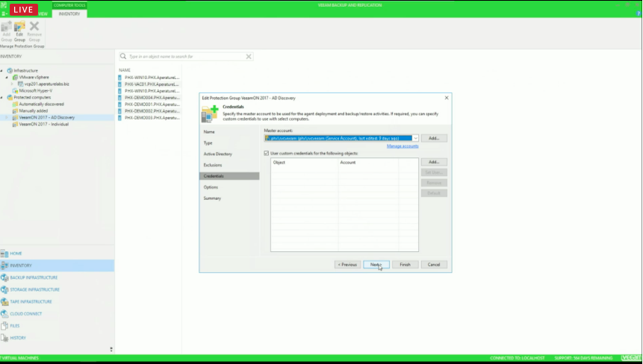Open the Tape Infrastructure view icon
The width and height of the screenshot is (643, 364).
coord(5,301)
